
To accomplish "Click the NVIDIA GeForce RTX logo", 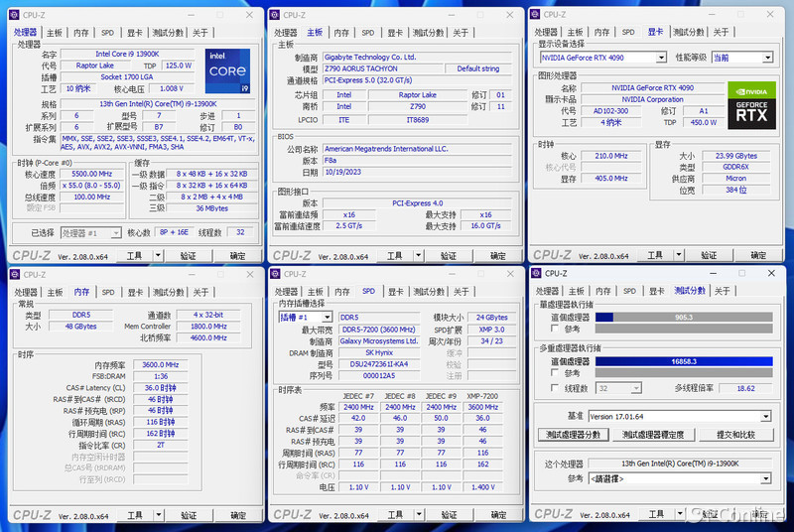I will point(751,105).
